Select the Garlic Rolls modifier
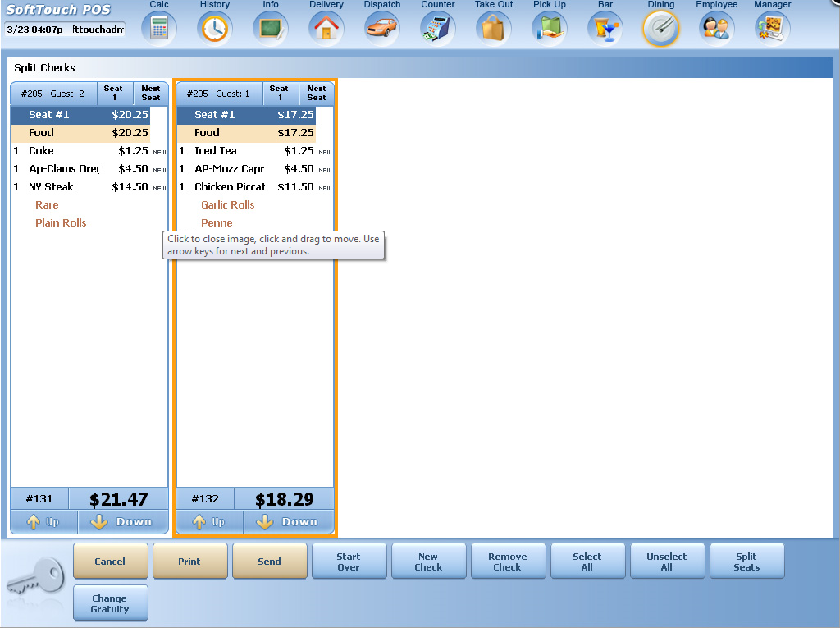 pyautogui.click(x=228, y=205)
